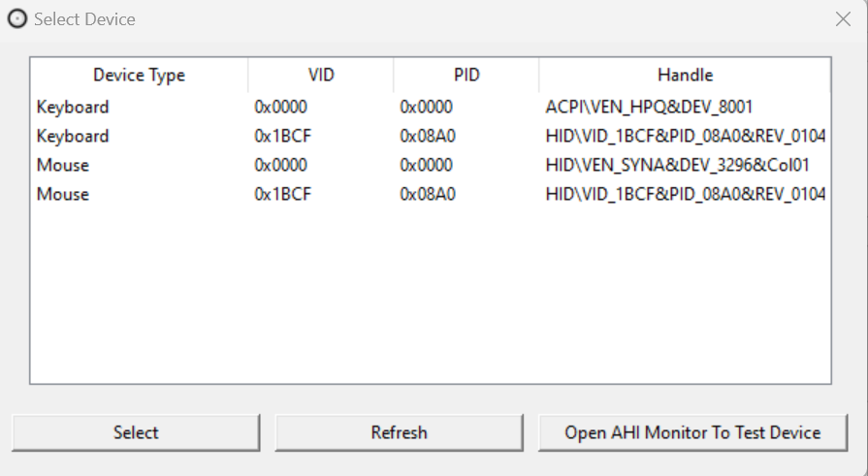Select the Mouse row with SYNA handle
868x476 pixels.
coord(63,165)
